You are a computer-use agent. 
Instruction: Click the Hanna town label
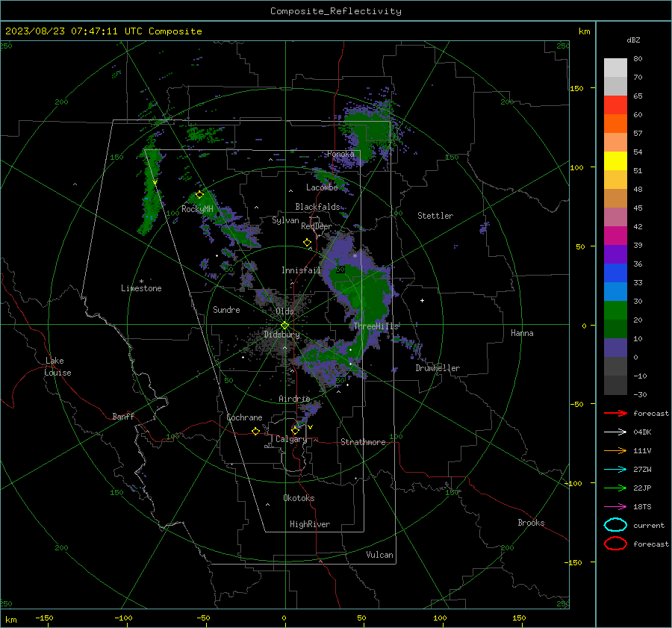(522, 333)
